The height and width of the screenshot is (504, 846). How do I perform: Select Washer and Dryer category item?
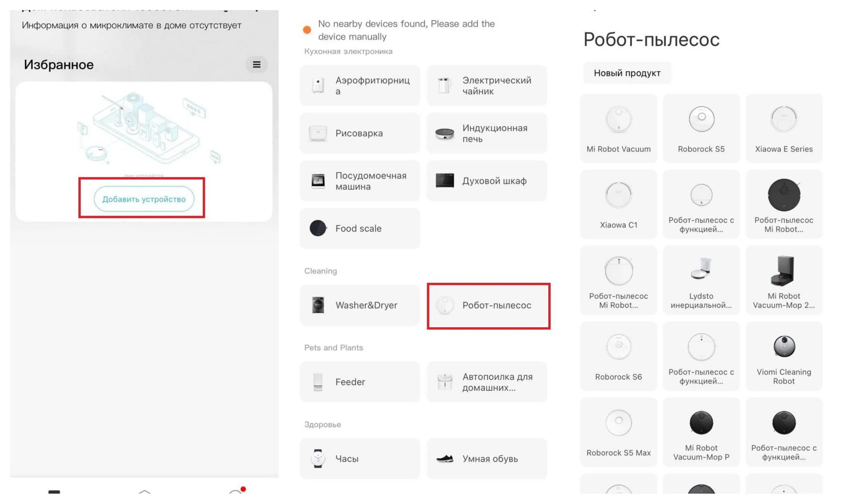pyautogui.click(x=360, y=305)
